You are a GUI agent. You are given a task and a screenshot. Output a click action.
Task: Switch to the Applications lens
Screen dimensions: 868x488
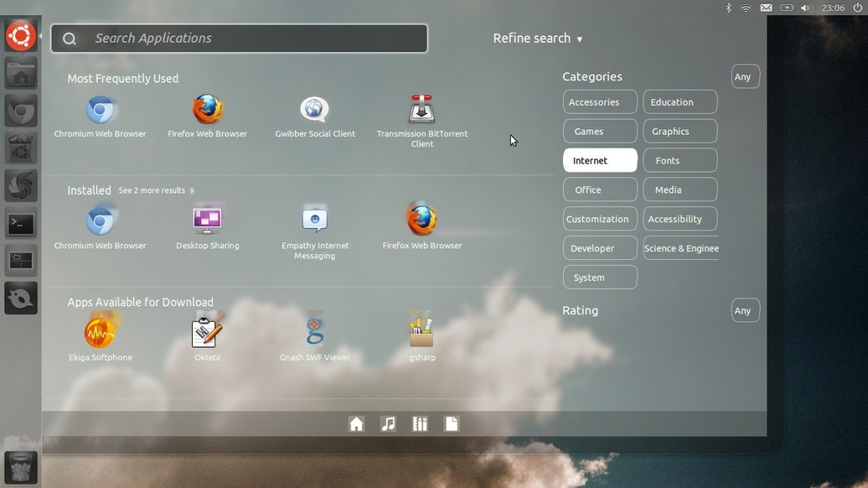tap(420, 424)
